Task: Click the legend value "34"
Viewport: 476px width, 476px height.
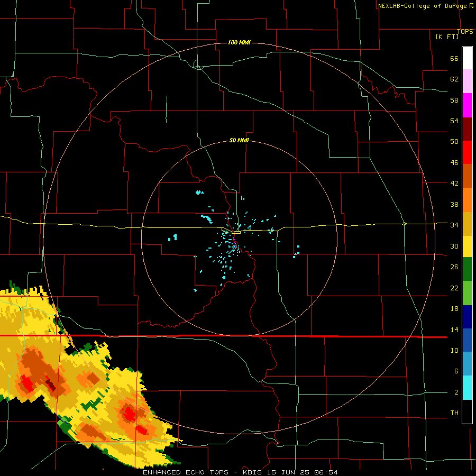Action: [x=454, y=225]
